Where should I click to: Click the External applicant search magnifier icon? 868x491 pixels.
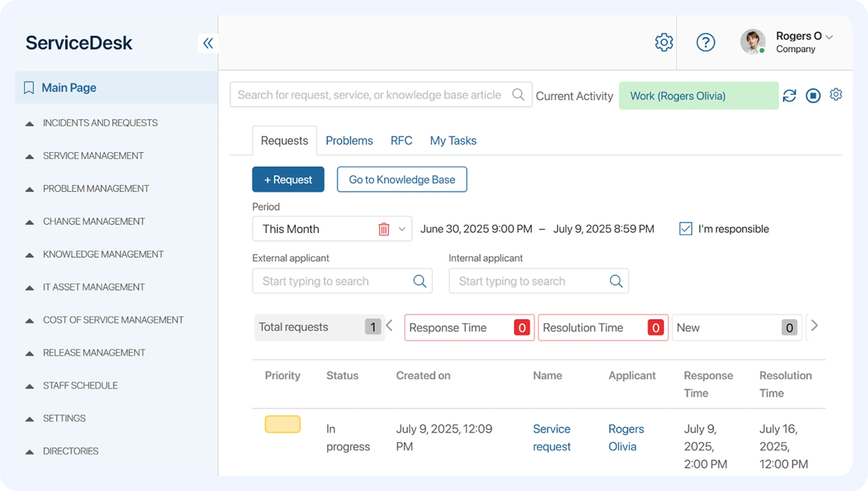click(420, 281)
